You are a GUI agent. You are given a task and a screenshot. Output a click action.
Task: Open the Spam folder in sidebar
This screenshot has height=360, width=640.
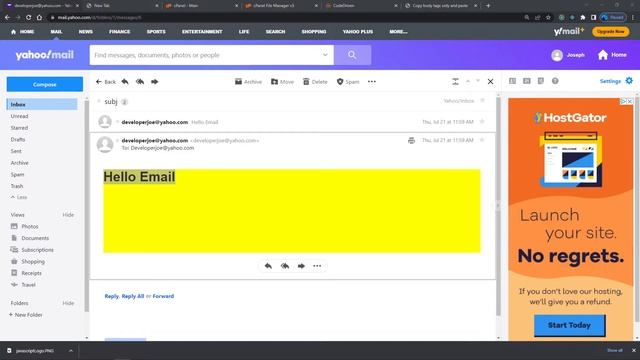(18, 175)
